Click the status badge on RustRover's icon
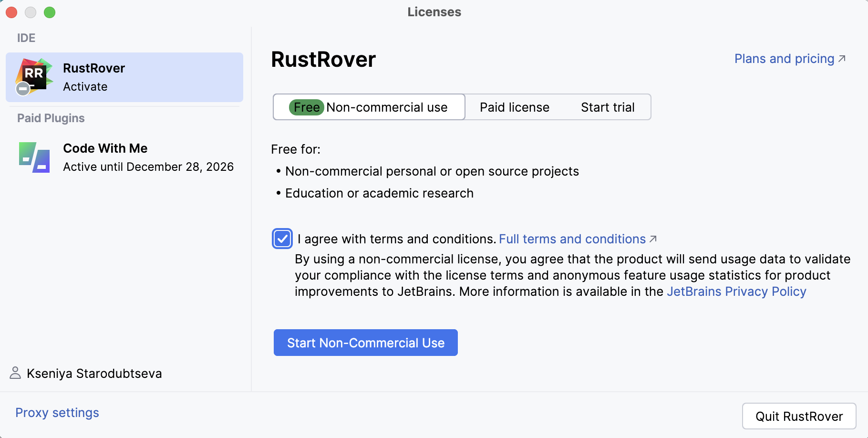The image size is (868, 438). click(x=22, y=89)
